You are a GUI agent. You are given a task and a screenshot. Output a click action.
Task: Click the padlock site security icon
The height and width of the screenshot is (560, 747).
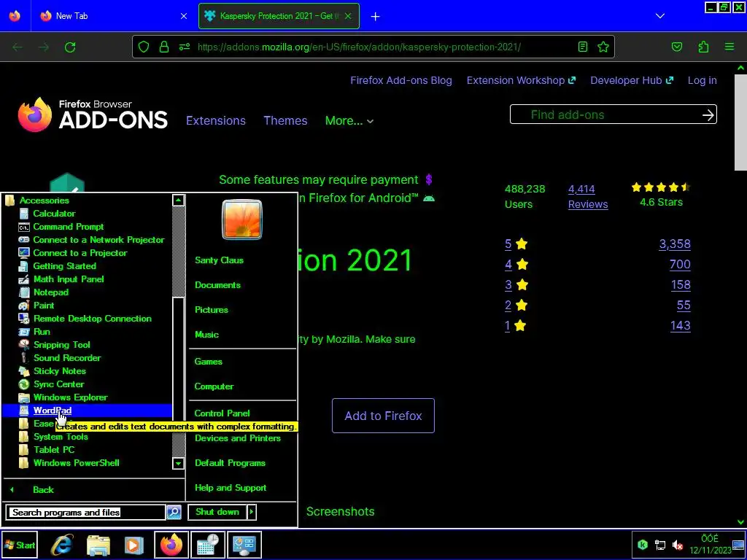click(164, 47)
